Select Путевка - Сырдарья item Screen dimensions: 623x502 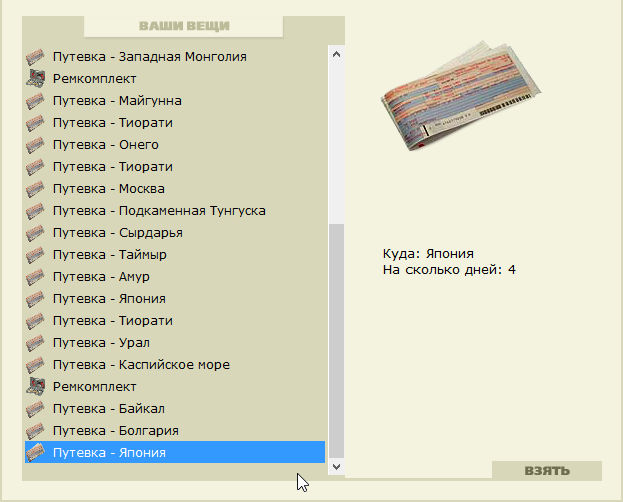(175, 233)
